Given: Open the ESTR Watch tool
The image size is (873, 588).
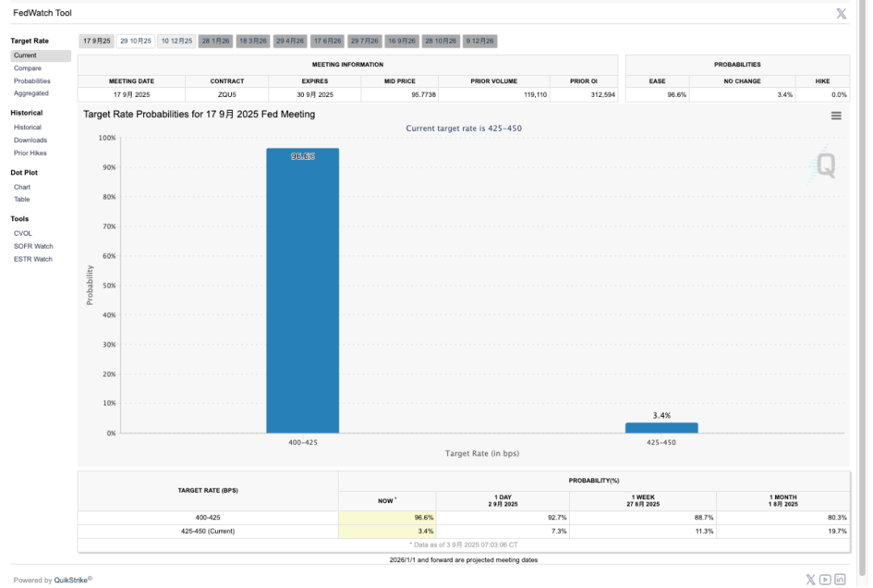Looking at the screenshot, I should point(33,259).
